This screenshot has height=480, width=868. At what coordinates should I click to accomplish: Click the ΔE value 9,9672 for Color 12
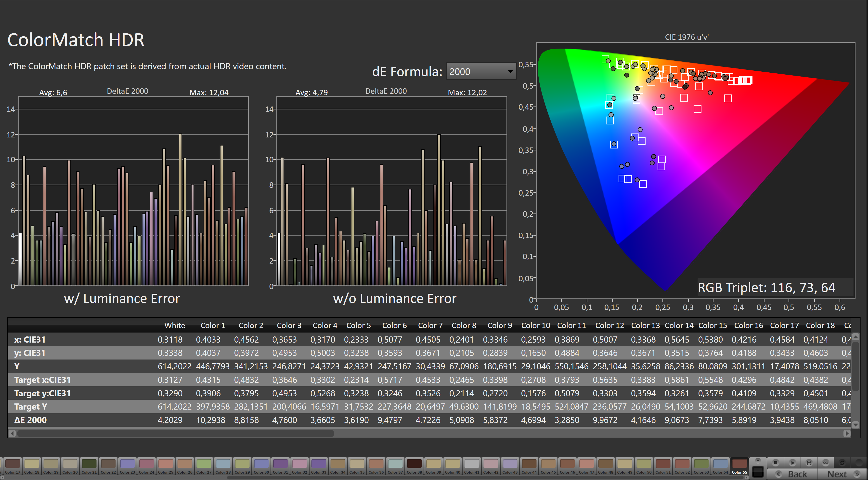point(605,420)
